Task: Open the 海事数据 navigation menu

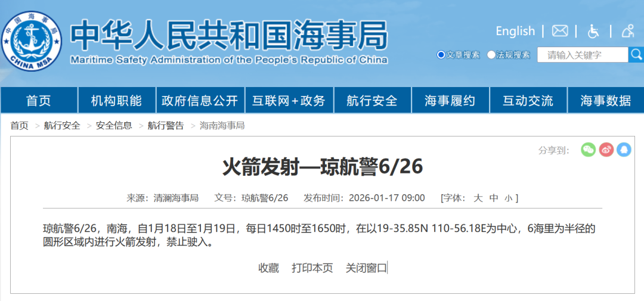Action: tap(605, 101)
